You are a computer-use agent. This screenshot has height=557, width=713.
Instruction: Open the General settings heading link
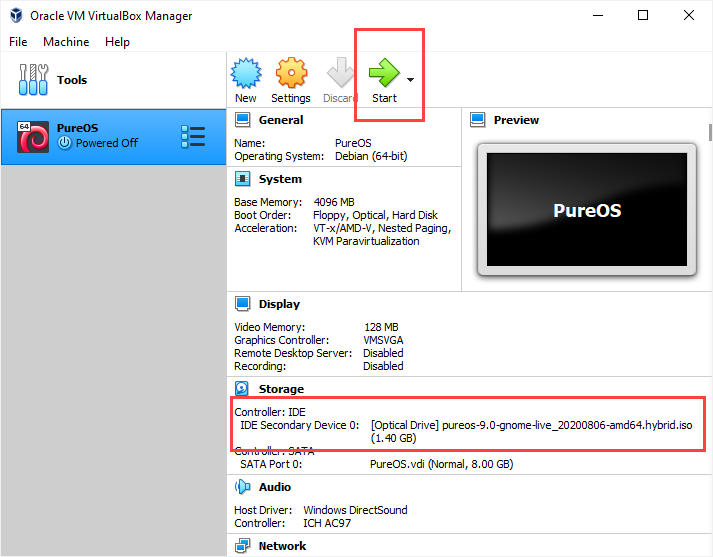[281, 120]
